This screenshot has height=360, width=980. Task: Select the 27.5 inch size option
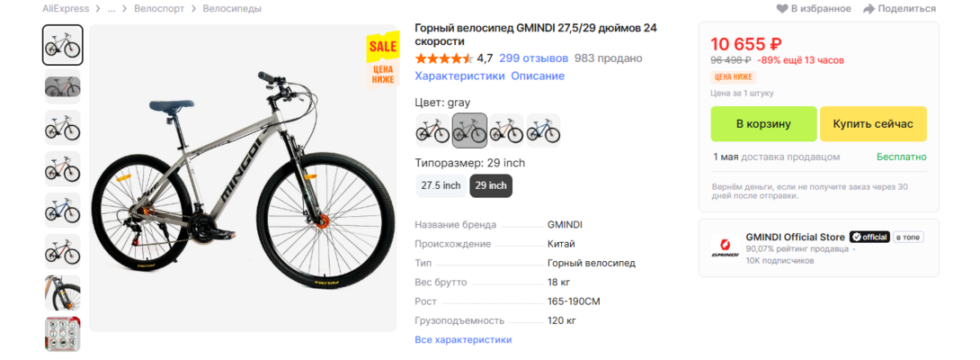(440, 186)
